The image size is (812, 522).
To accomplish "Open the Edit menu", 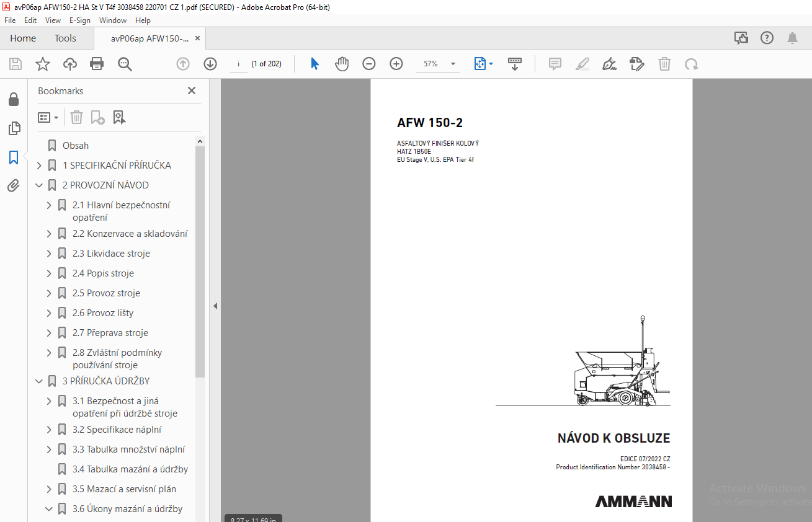I will coord(30,20).
